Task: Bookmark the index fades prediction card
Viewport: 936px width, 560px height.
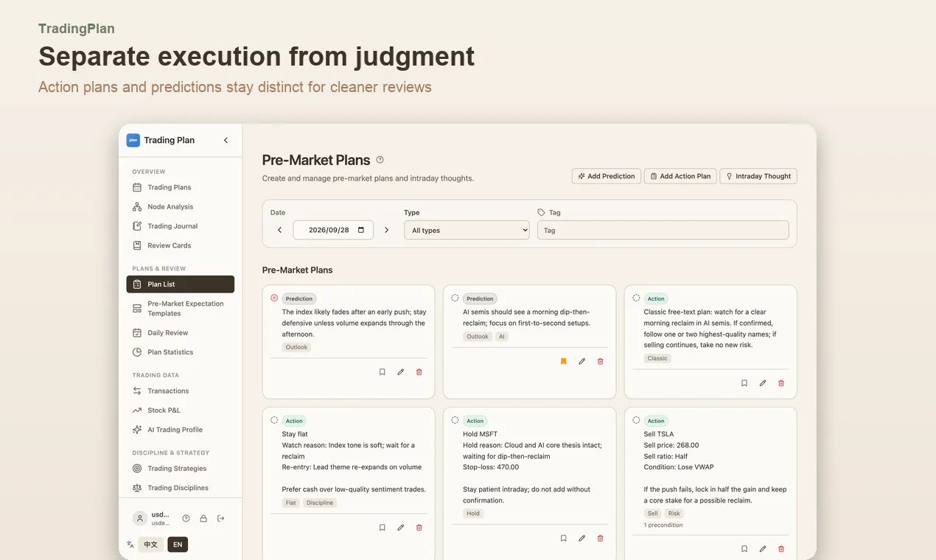Action: tap(382, 372)
